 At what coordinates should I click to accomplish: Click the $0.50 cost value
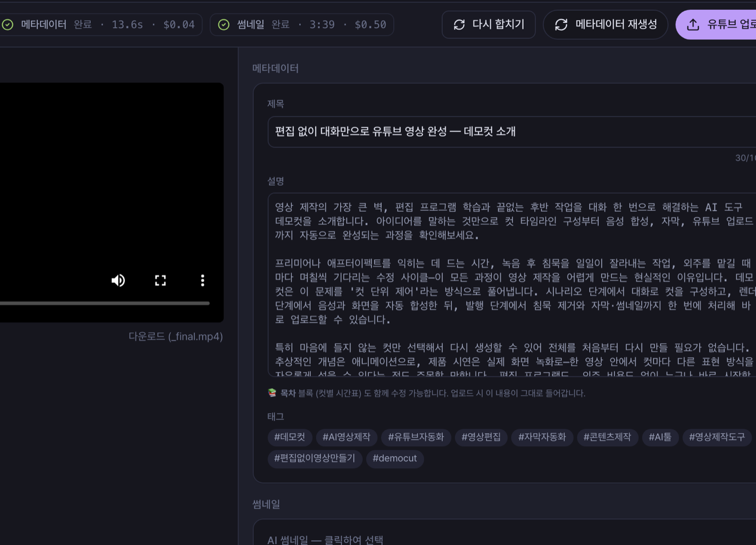[x=370, y=25]
